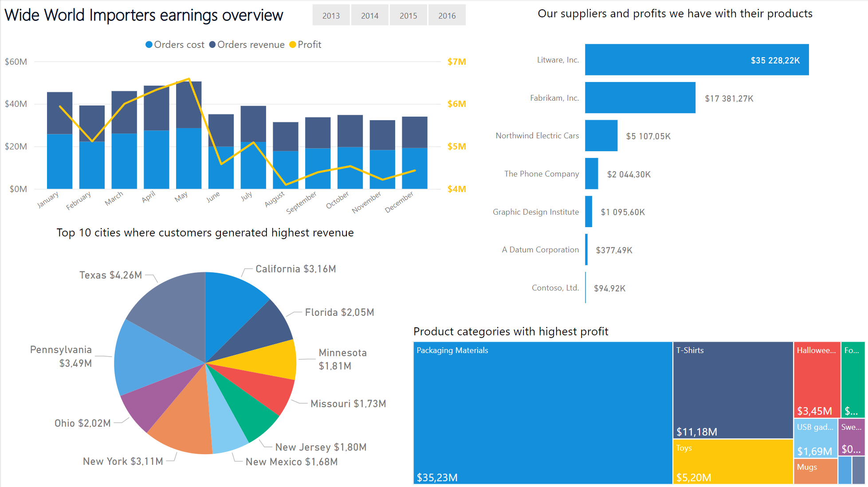Click the $7M profit axis label
The height and width of the screenshot is (487, 868).
[x=456, y=62]
